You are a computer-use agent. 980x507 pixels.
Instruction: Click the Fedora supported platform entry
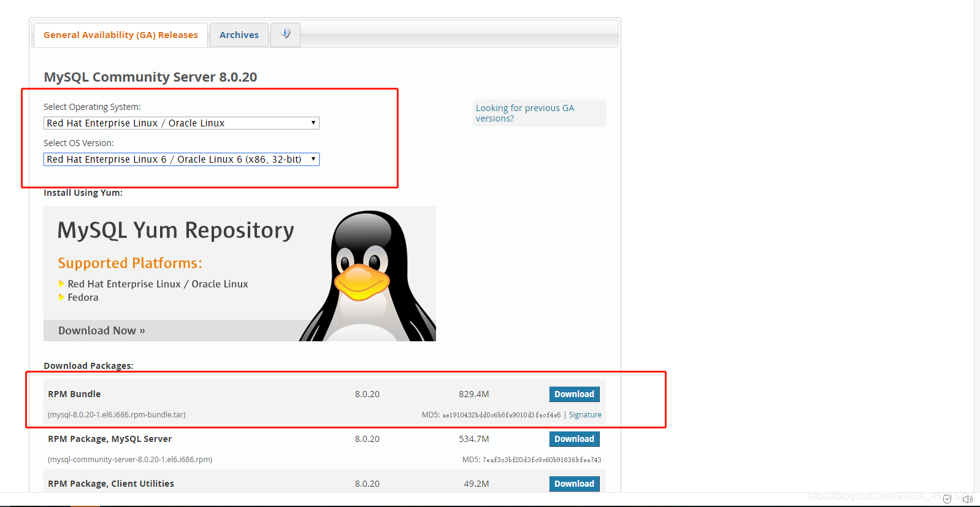coord(83,297)
